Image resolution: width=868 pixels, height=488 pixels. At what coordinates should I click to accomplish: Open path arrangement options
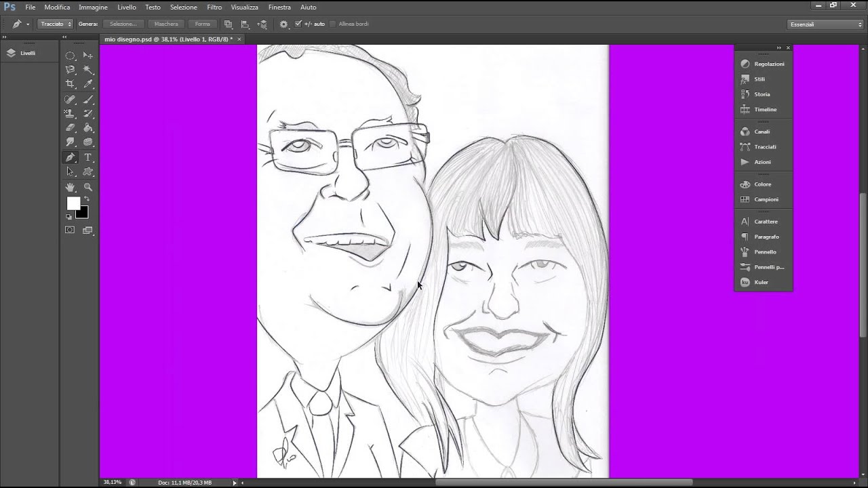coord(262,24)
